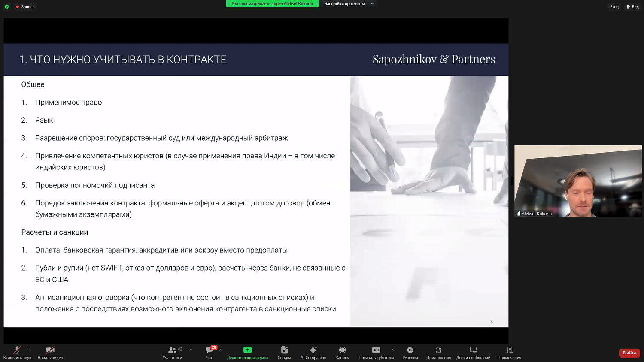Open Доски сообщений whiteboards
Screen dimensions: 644x362
pos(473,352)
